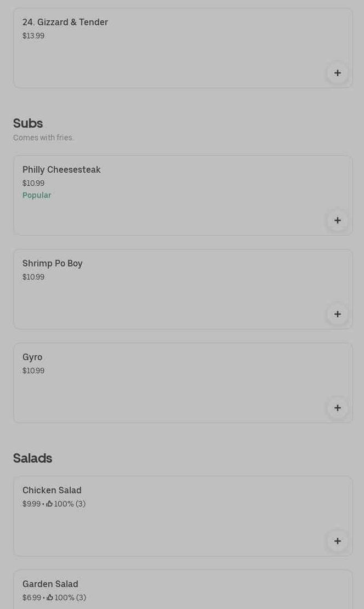Click the green Popular label
The width and height of the screenshot is (364, 609).
point(37,196)
